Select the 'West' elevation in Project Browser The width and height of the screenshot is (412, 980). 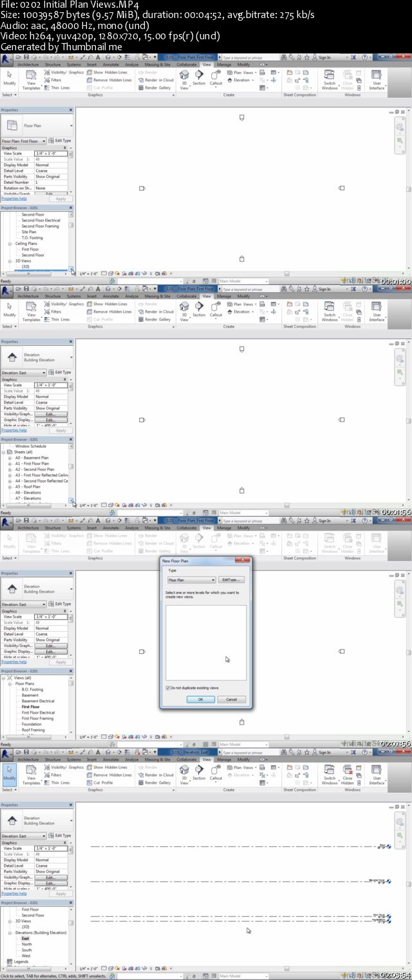tap(26, 956)
